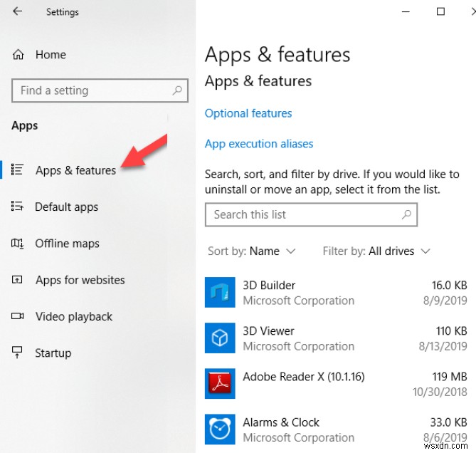Open Apps for websites page
This screenshot has width=476, height=453.
point(80,280)
